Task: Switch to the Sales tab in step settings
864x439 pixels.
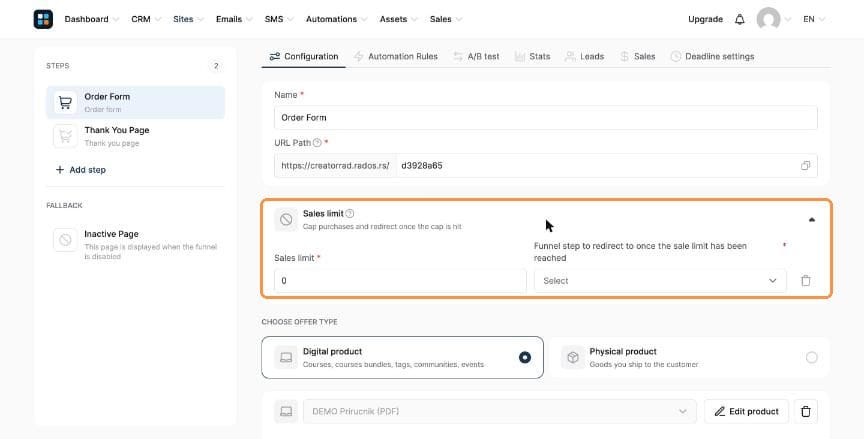Action: (638, 57)
